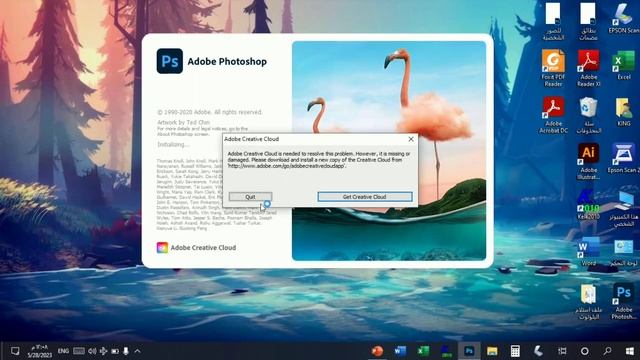Viewport: 640px width, 360px height.
Task: Open Excel from the taskbar
Action: [423, 351]
